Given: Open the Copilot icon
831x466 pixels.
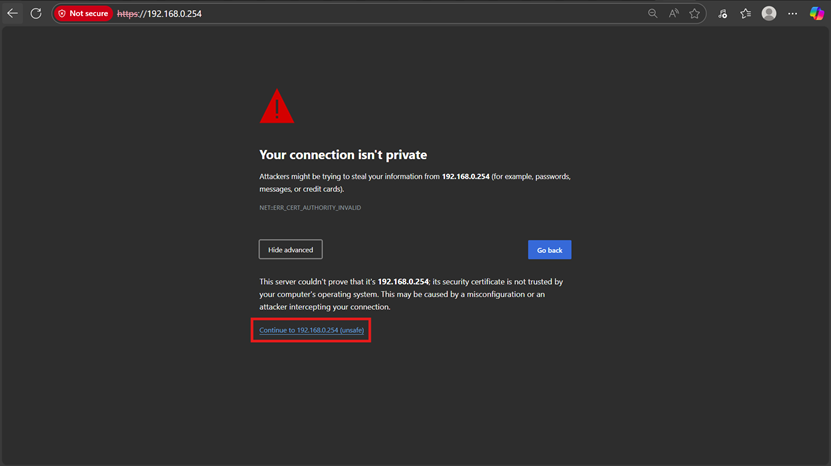Looking at the screenshot, I should pyautogui.click(x=817, y=14).
